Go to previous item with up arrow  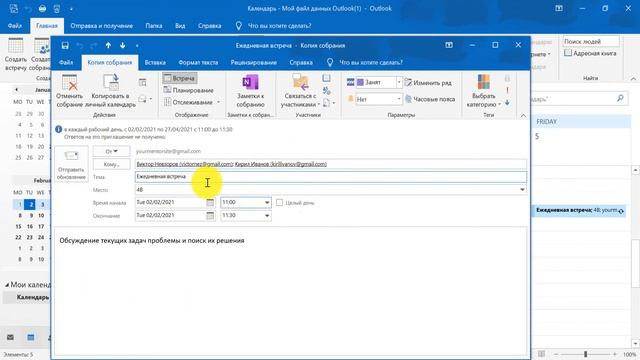point(108,45)
